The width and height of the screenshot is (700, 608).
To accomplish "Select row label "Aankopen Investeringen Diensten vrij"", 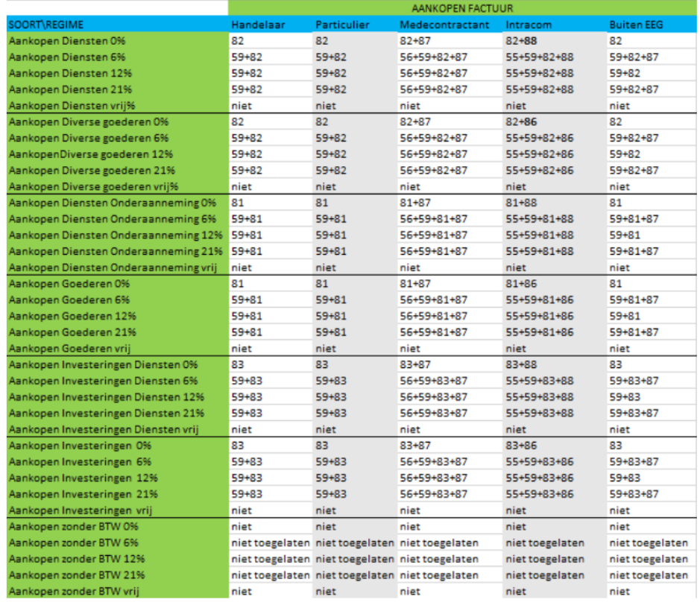I will (104, 430).
